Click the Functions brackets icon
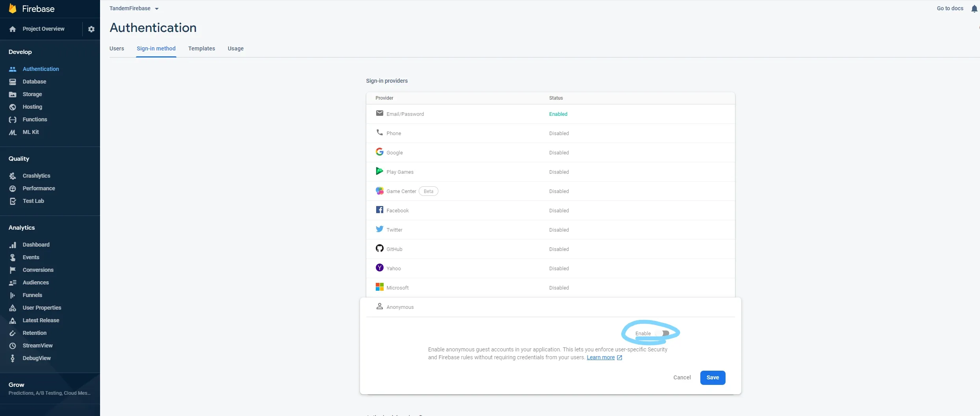The width and height of the screenshot is (980, 416). [x=13, y=119]
